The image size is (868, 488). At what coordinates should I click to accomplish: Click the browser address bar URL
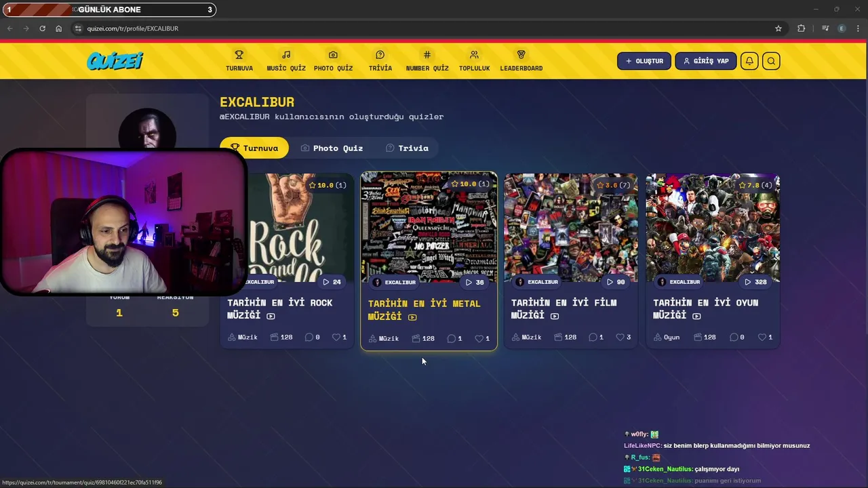tap(133, 28)
